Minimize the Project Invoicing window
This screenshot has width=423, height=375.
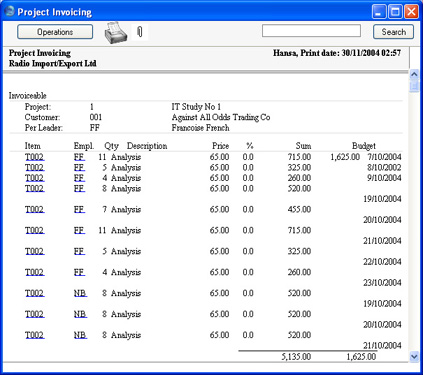tap(379, 12)
